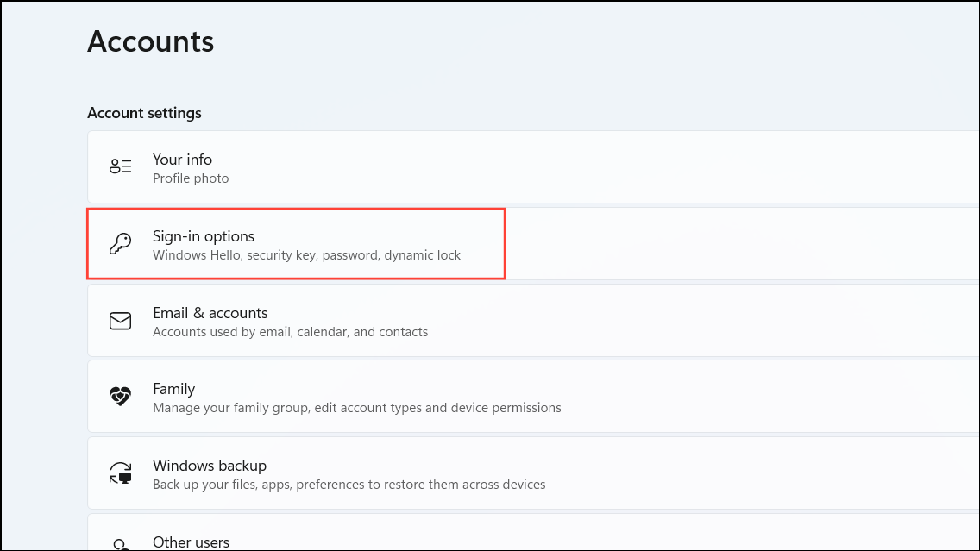Click Manage your family group description
Viewport: 980px width, 551px height.
coord(357,408)
